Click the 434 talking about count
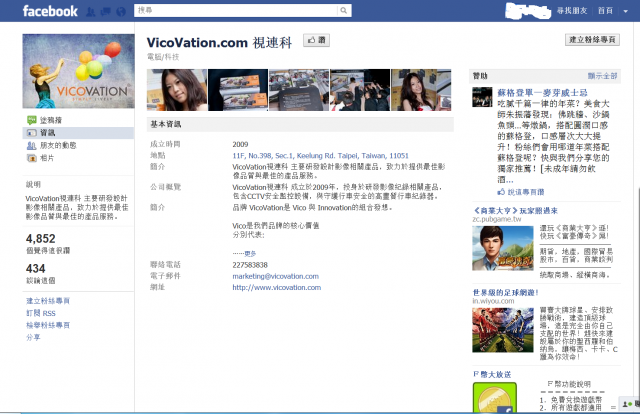 pos(36,269)
